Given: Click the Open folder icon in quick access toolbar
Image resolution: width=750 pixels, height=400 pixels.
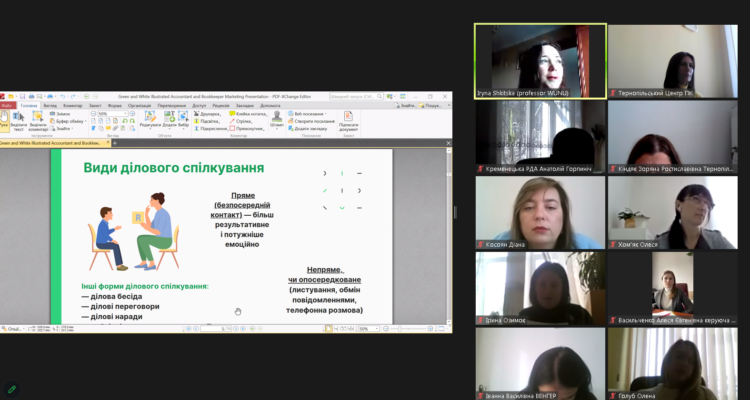Looking at the screenshot, I should (x=11, y=97).
